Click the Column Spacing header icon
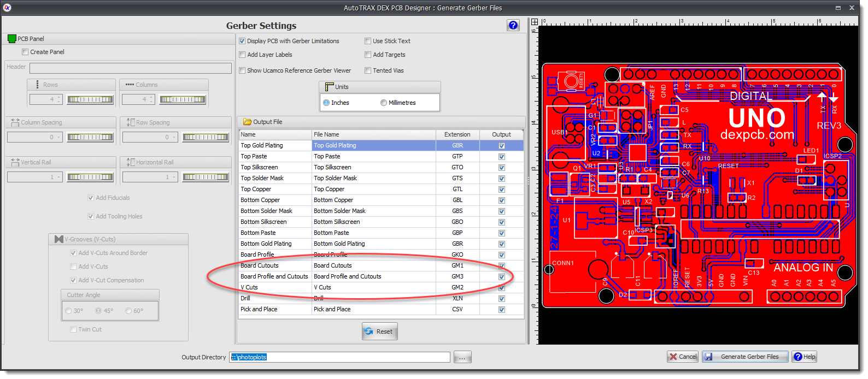The image size is (868, 379). [15, 122]
